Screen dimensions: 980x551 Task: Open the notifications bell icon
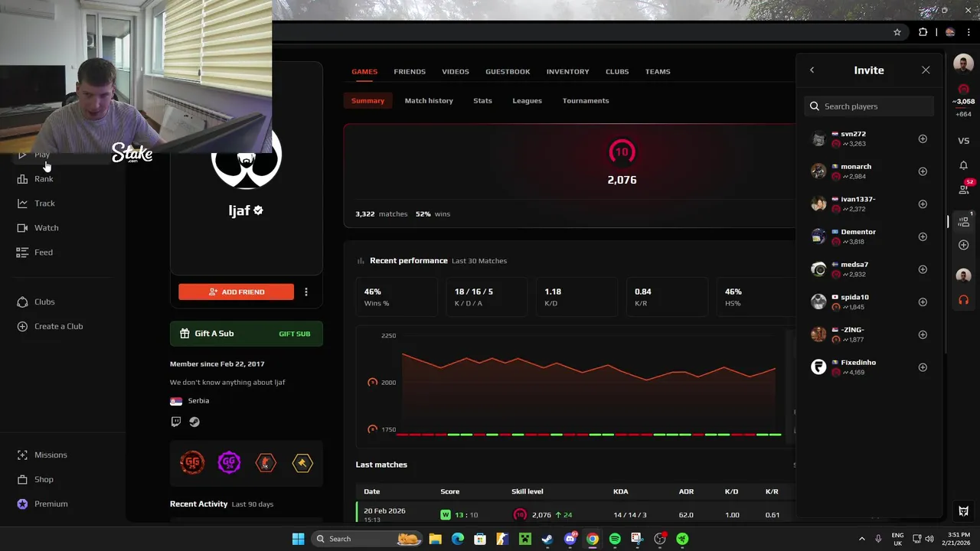(x=964, y=165)
